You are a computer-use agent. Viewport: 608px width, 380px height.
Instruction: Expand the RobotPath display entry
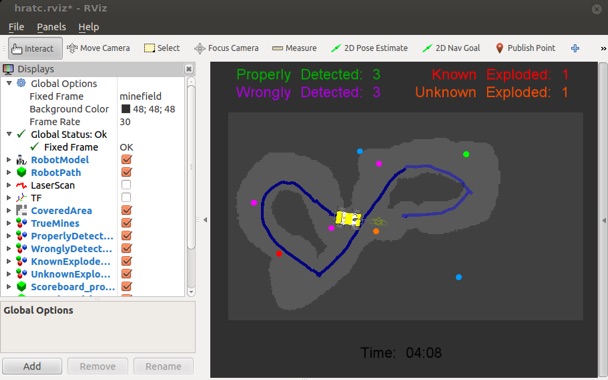[9, 172]
